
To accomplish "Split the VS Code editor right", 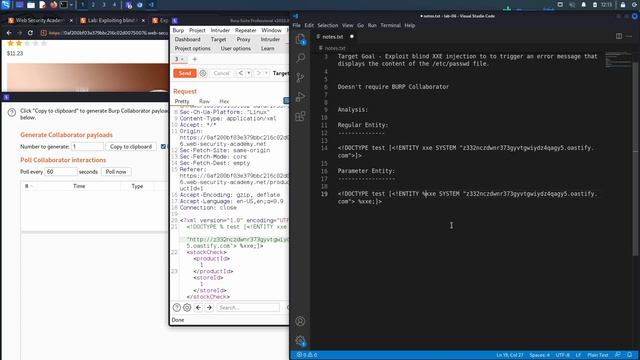I will pyautogui.click(x=619, y=36).
